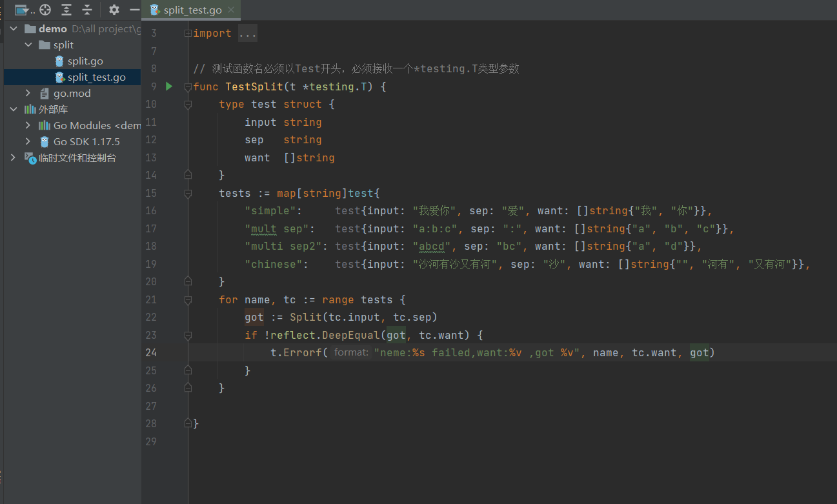Click the 临时文件和控制台 console icon
The image size is (837, 504).
pos(30,157)
